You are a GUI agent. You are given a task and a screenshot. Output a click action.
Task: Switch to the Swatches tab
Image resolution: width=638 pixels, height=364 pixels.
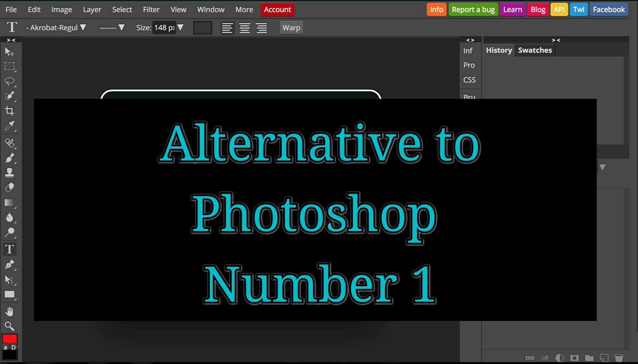(535, 50)
